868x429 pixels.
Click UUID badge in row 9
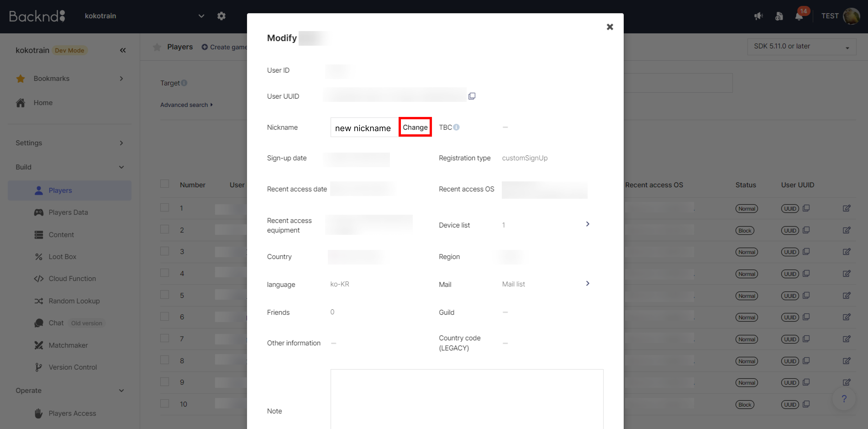pos(790,383)
